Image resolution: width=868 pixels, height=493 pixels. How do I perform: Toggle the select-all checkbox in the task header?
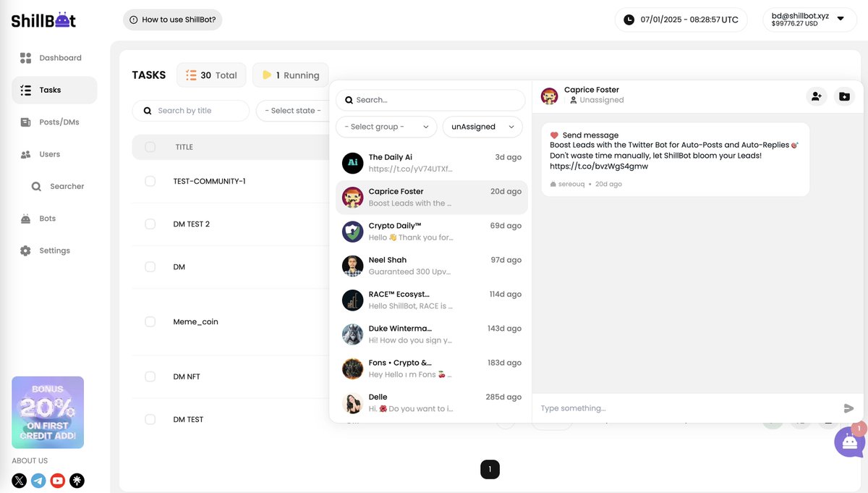point(150,146)
